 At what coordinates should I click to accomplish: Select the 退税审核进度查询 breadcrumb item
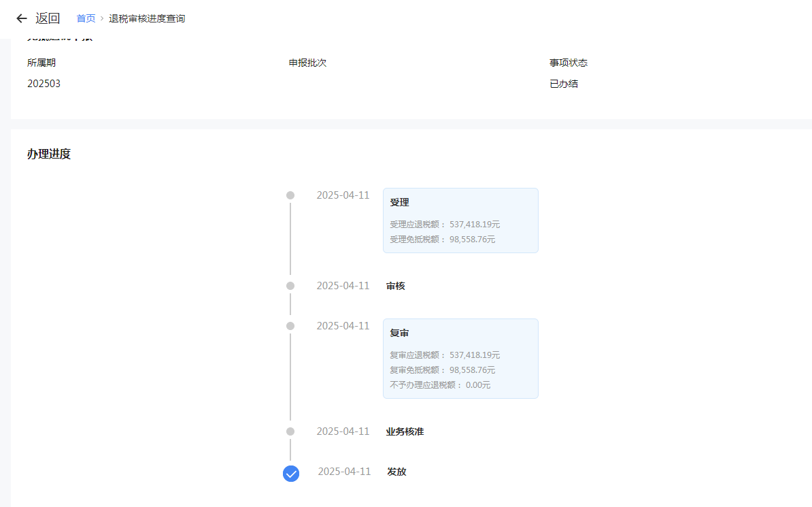pyautogui.click(x=147, y=18)
